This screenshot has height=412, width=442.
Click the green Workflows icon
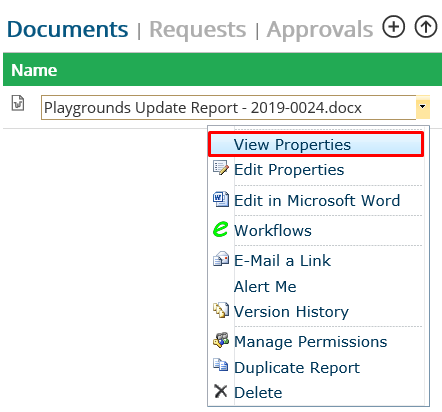coord(220,229)
